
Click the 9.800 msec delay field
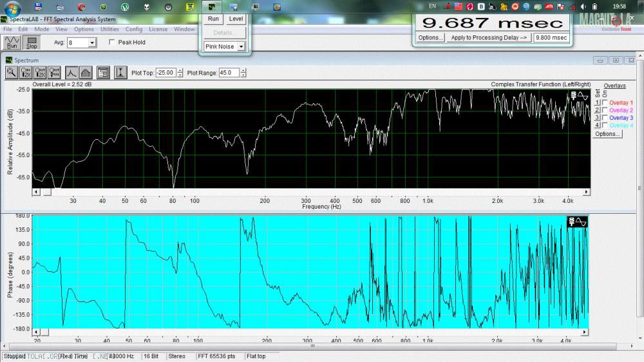coord(551,37)
